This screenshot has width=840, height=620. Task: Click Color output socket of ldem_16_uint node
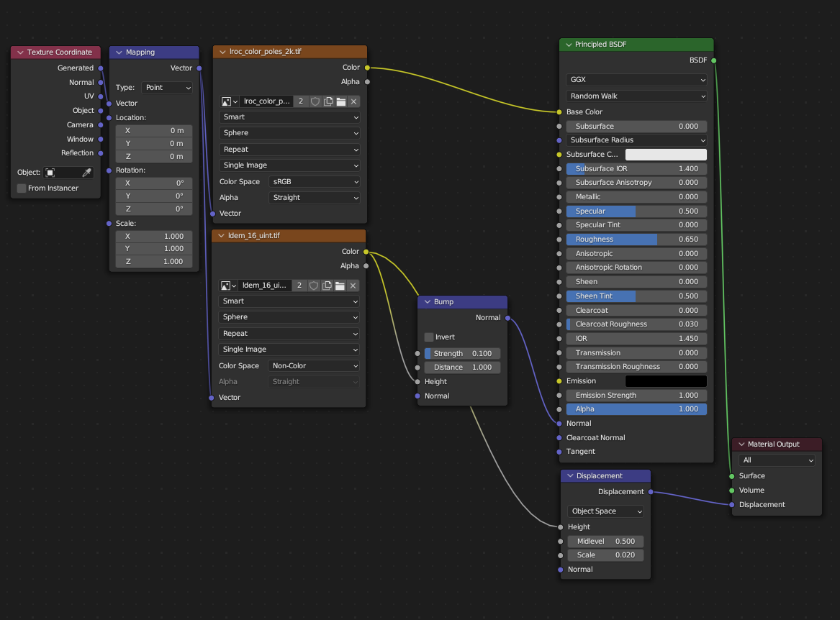[x=366, y=252]
